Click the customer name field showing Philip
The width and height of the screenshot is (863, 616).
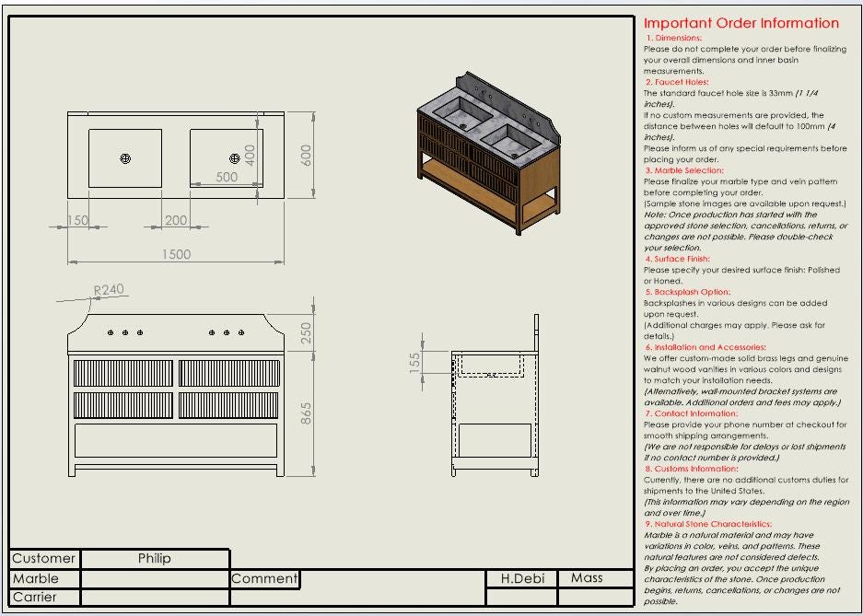pos(155,558)
